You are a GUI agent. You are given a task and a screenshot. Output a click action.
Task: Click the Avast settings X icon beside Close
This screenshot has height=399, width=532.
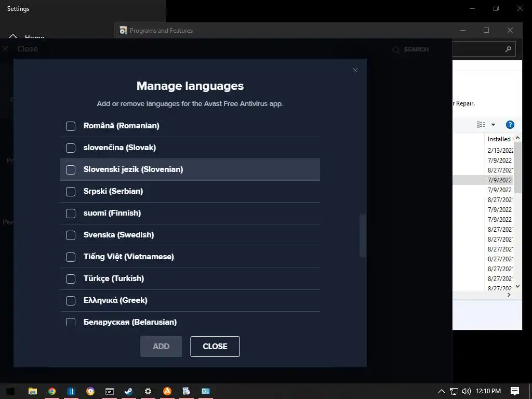click(x=5, y=49)
